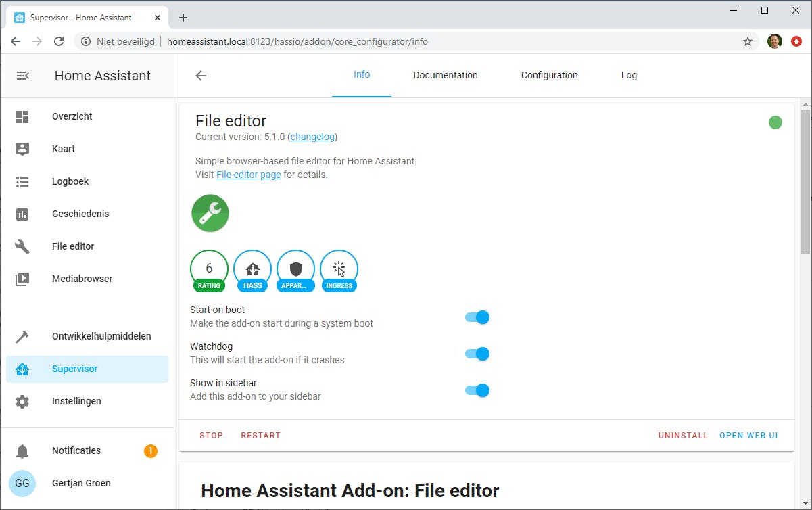Click the Ingress capability badge
812x510 pixels.
tap(339, 271)
